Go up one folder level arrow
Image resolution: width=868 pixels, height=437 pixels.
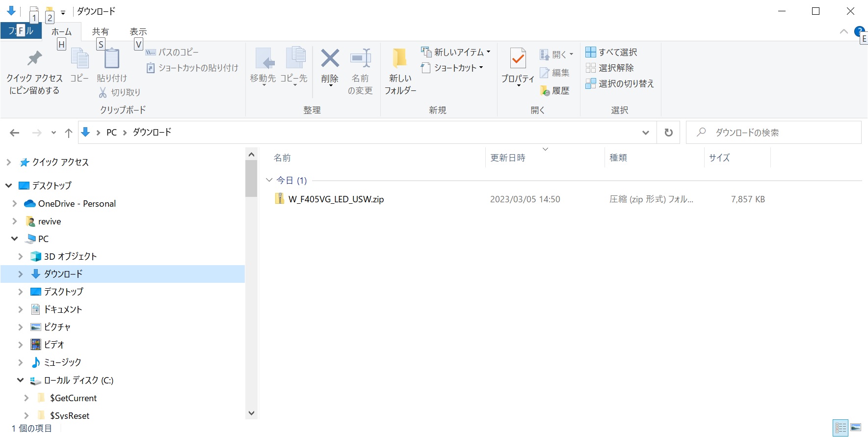pos(69,133)
